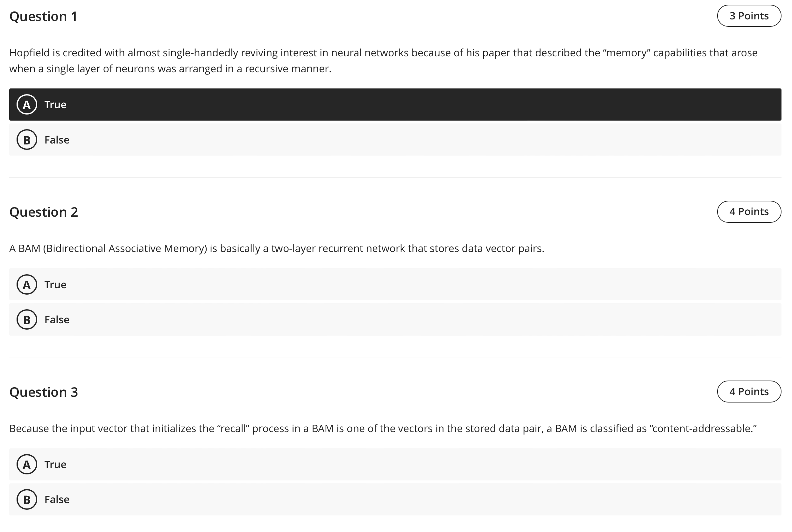This screenshot has height=532, width=792.
Task: Mark True for Question 3
Action: pos(395,464)
